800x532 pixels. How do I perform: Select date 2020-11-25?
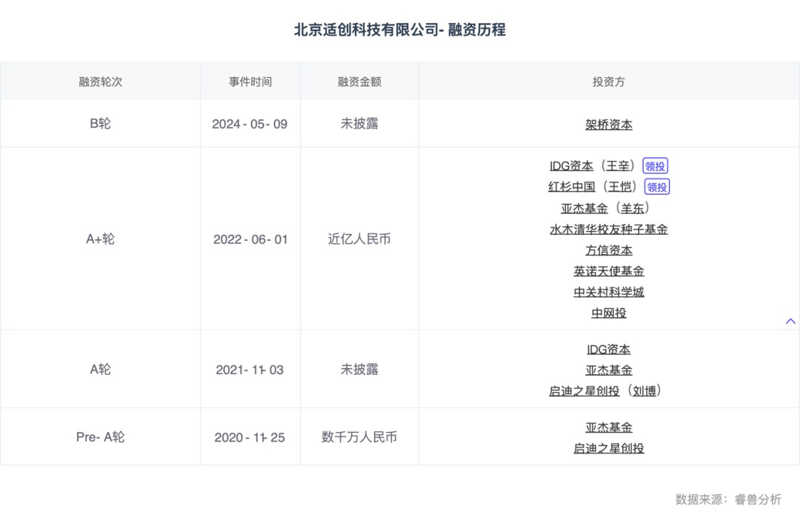[250, 438]
